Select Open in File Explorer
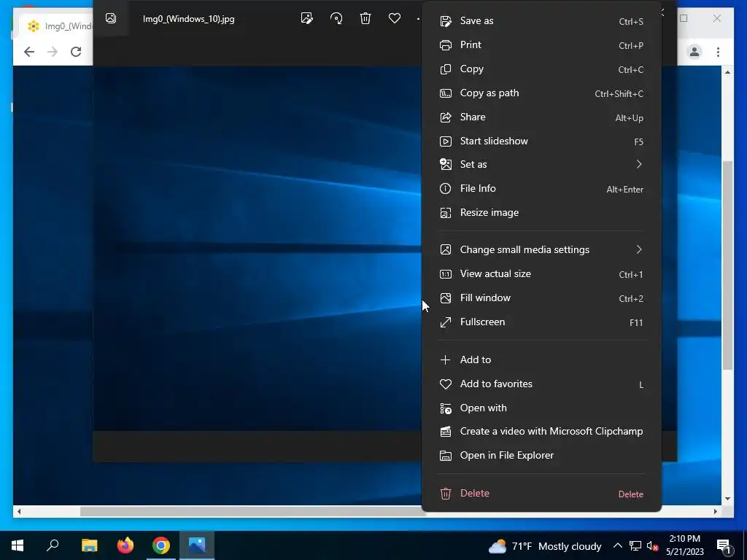 coord(542,456)
